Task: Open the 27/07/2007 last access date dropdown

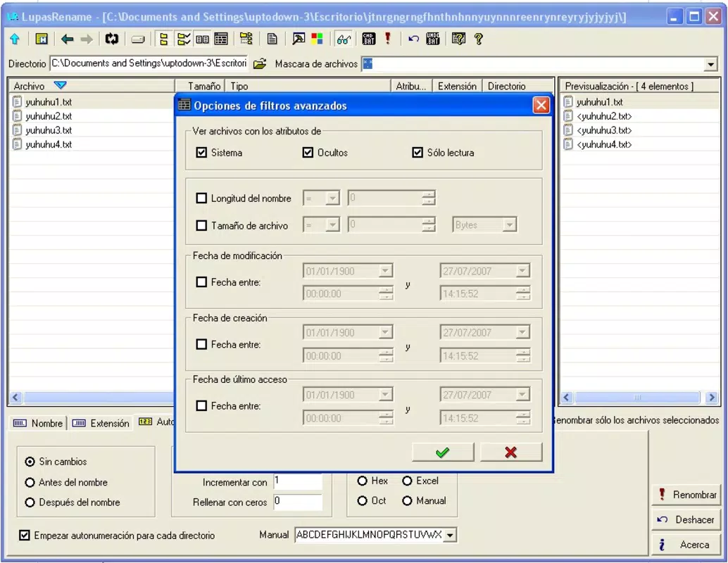Action: [x=522, y=395]
